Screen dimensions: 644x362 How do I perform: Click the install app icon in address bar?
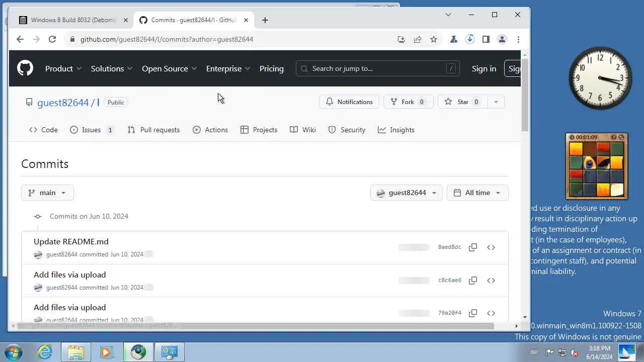pyautogui.click(x=401, y=39)
